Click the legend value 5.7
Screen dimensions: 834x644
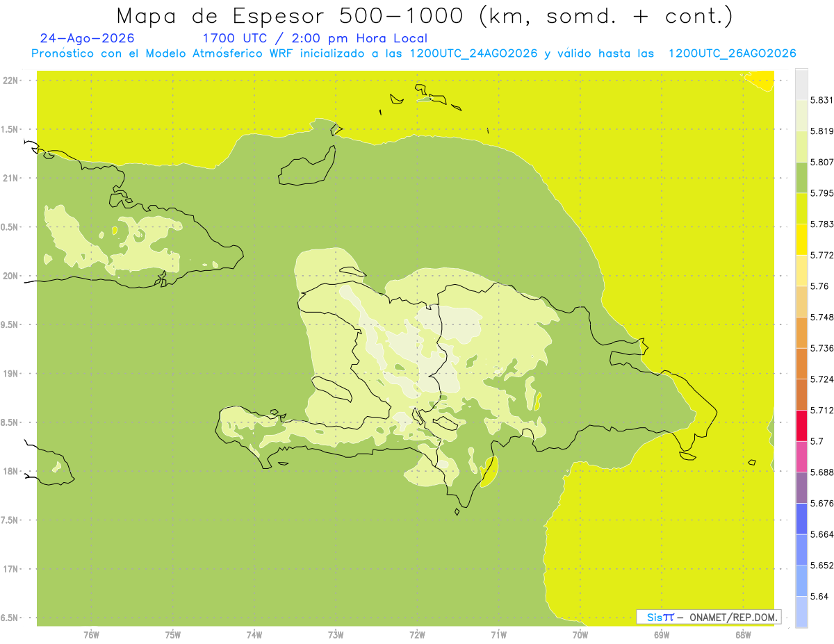coord(817,441)
